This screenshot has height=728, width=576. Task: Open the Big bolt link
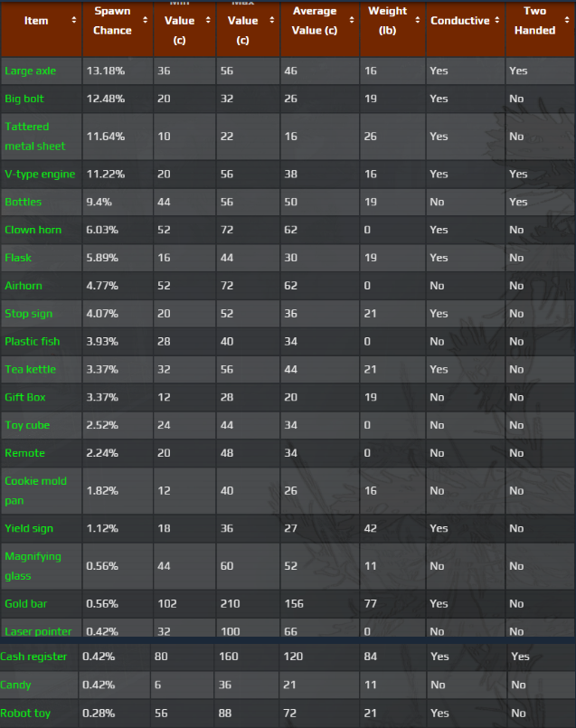coord(24,99)
